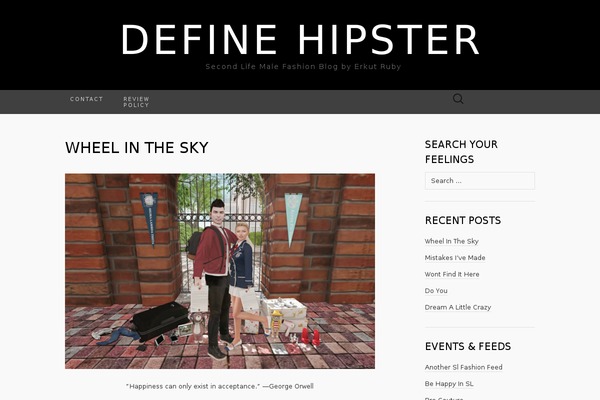Open recent post Wheel In The Sky
This screenshot has height=400, width=600.
(452, 241)
